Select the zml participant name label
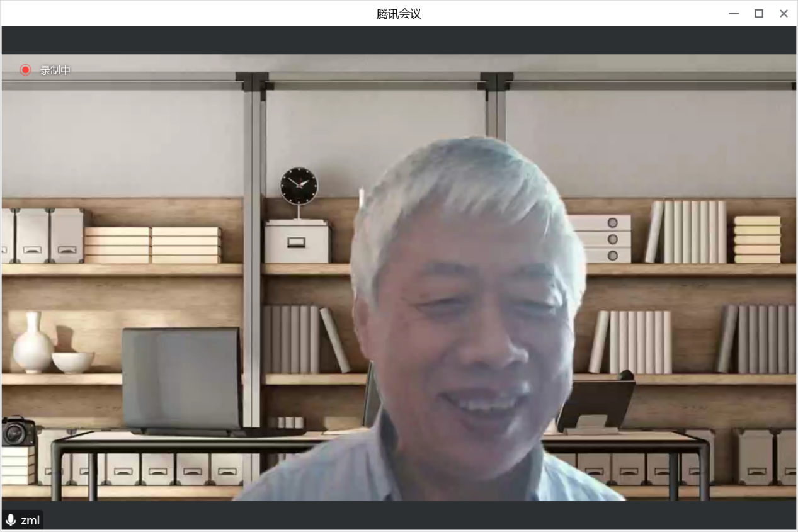The image size is (798, 532). 30,520
